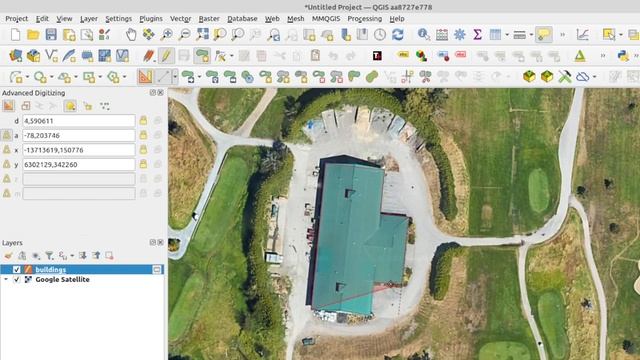Click the Zoom Full extent icon
Viewport: 640px width, 360px height.
[x=202, y=35]
